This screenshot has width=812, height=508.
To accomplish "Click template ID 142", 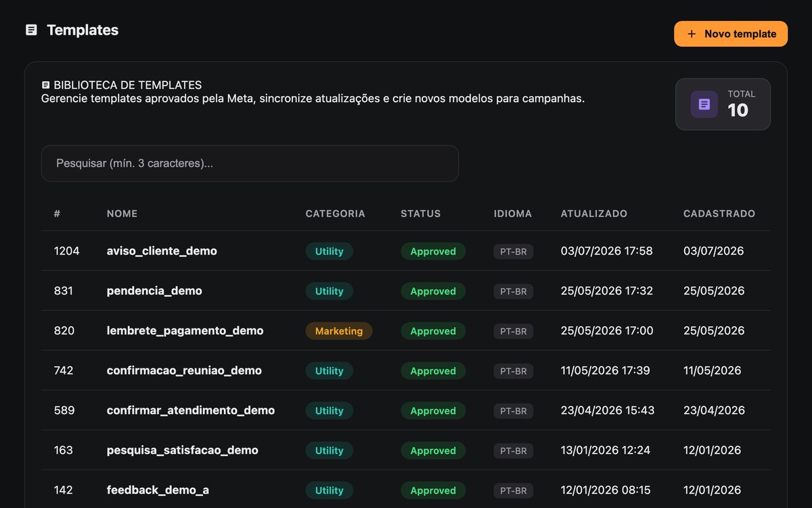I will 64,490.
